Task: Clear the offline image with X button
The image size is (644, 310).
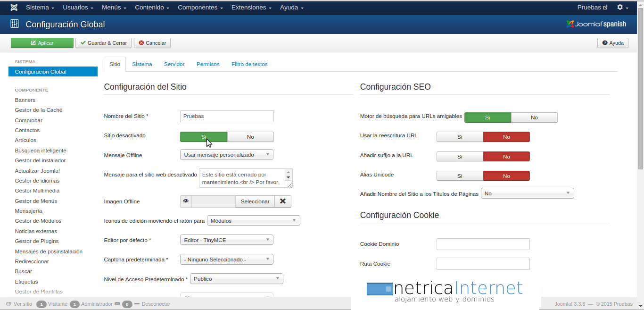Action: 283,201
